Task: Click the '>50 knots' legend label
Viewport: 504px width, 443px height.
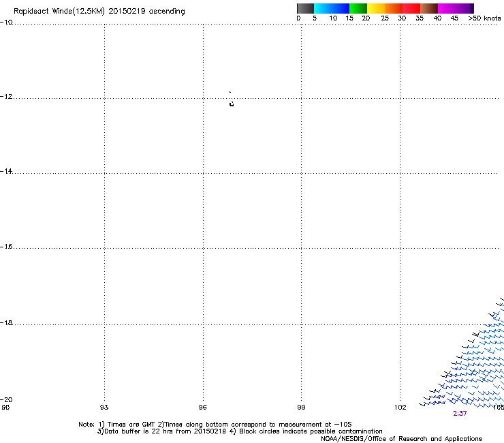Action: 484,18
